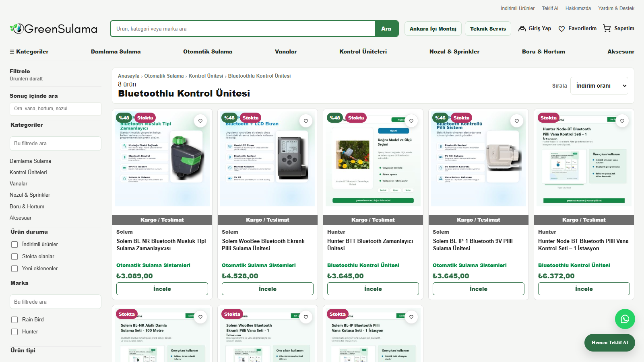Open the Nozul & Sprinkler menu
Image resolution: width=644 pixels, height=362 pixels.
(x=454, y=51)
